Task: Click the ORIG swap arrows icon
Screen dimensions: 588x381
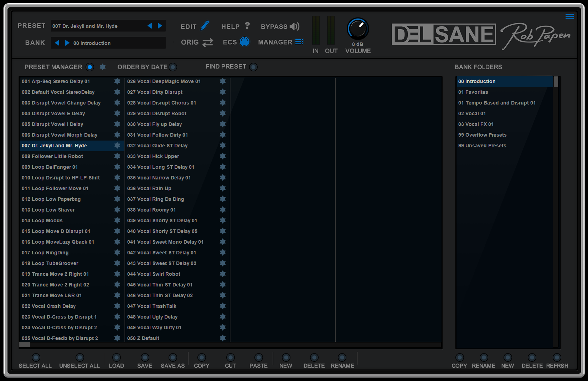Action: 208,42
